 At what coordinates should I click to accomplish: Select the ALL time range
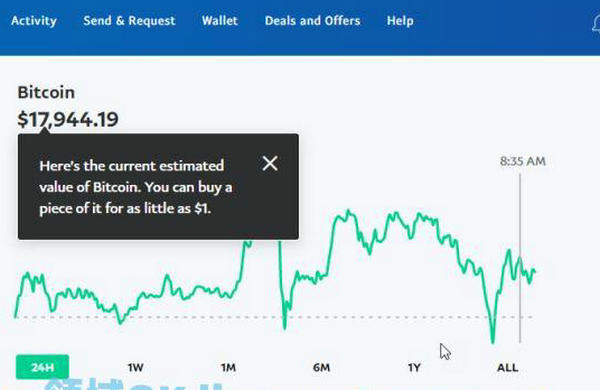[x=507, y=367]
